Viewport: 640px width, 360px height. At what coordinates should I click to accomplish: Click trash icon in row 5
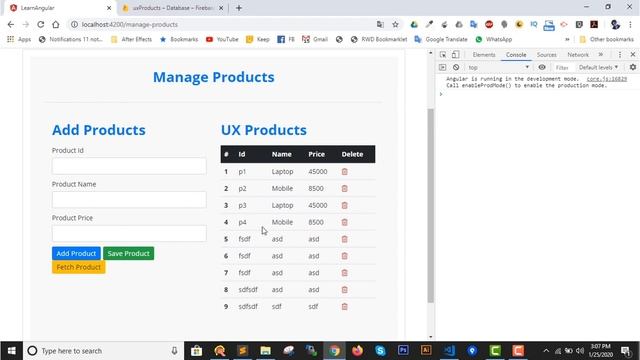pyautogui.click(x=344, y=239)
